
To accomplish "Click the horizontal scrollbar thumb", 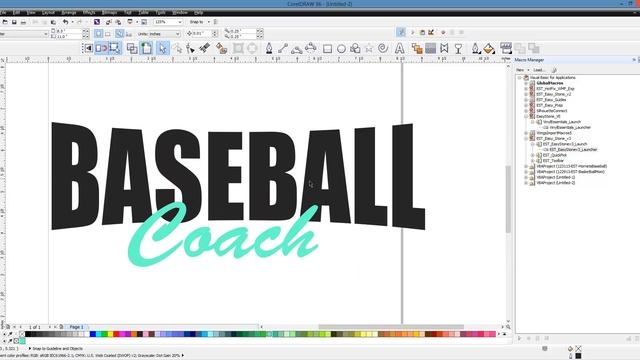I will click(391, 327).
